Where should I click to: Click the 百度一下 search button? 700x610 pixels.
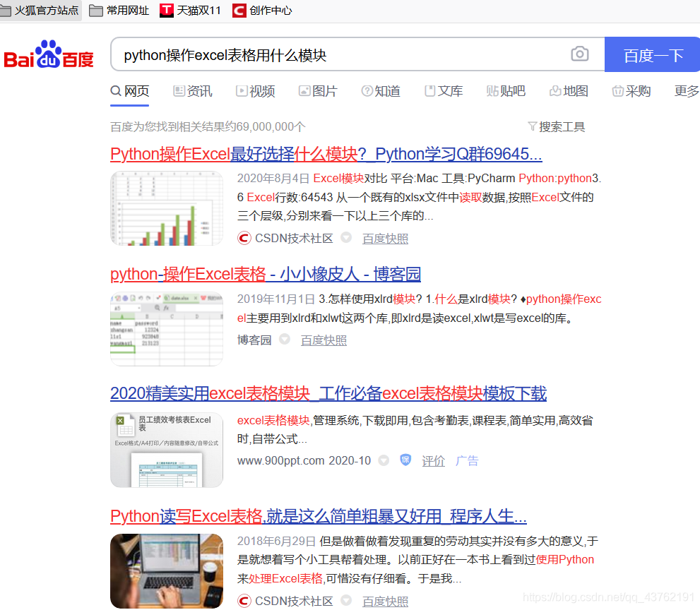click(652, 54)
